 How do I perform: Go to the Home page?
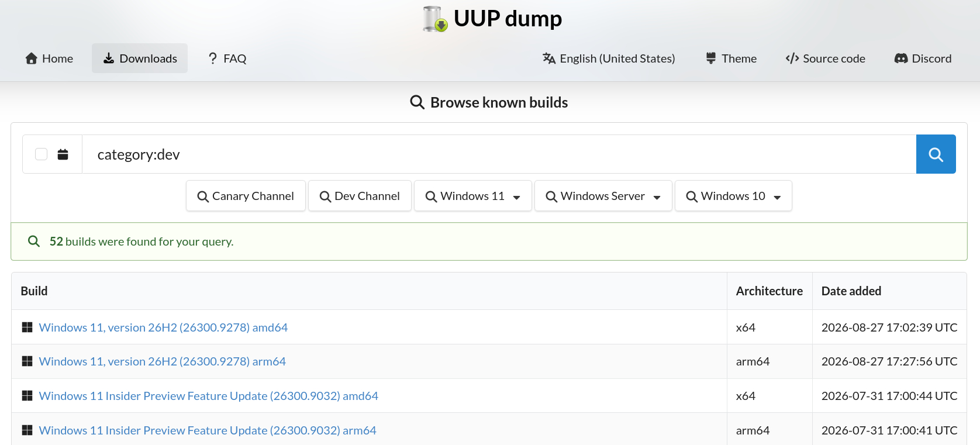pos(49,58)
